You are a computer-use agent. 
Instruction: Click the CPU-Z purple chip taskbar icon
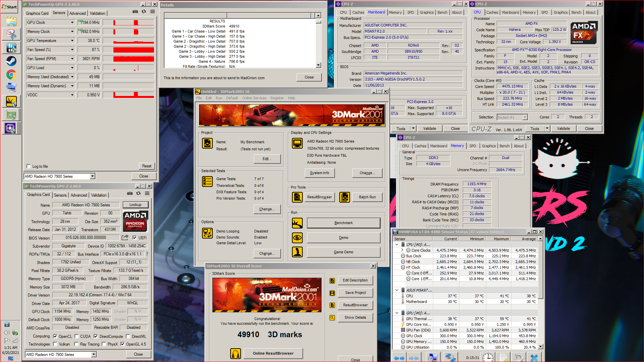coord(10,128)
